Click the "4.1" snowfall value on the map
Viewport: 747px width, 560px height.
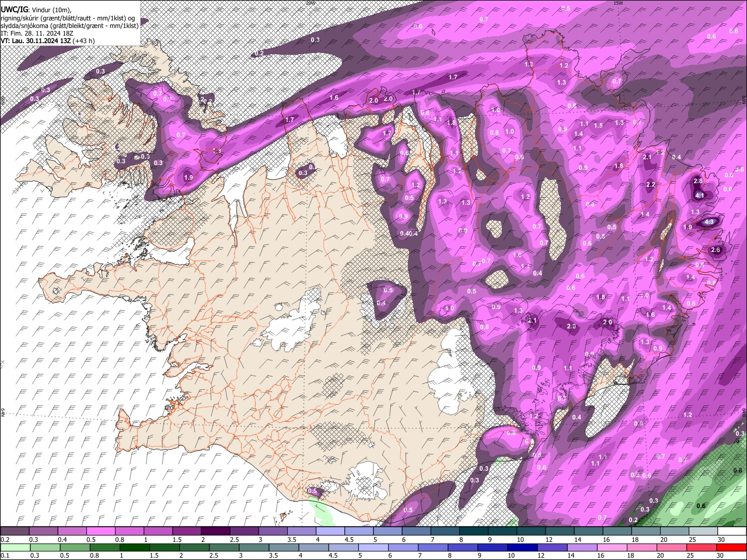(700, 195)
